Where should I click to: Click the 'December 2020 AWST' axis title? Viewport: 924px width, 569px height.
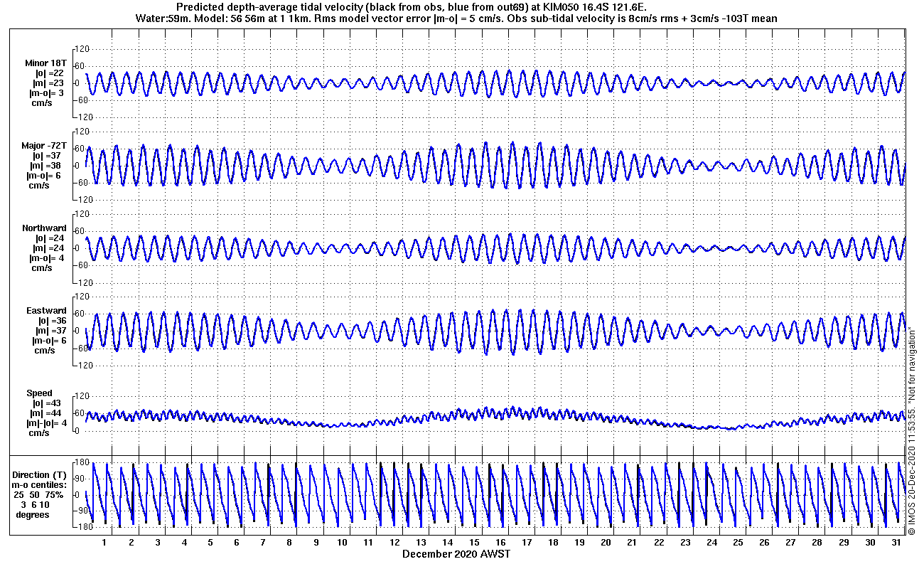tap(456, 554)
